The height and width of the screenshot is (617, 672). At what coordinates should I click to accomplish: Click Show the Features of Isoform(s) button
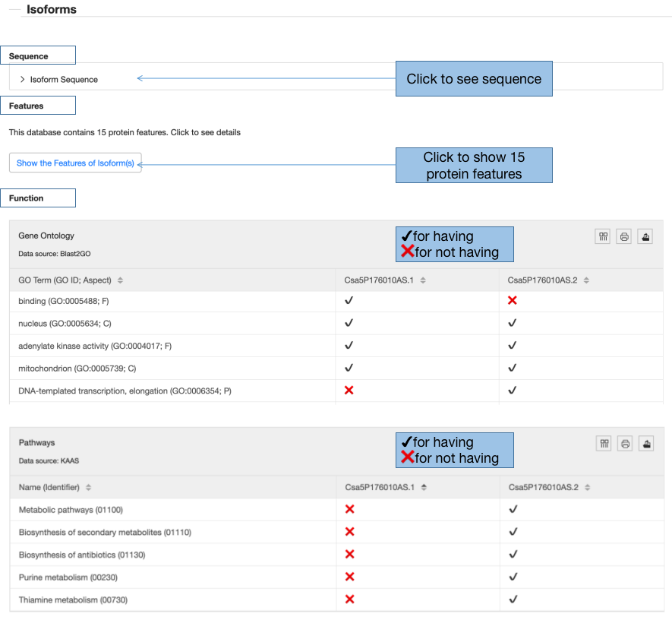click(x=75, y=163)
